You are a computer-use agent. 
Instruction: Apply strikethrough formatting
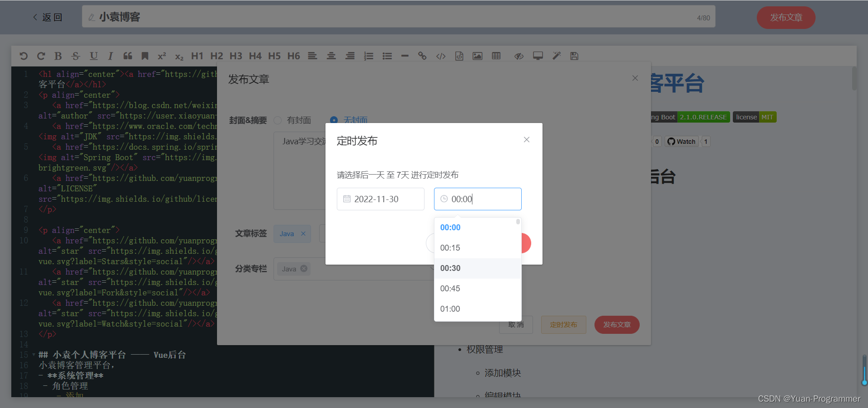click(75, 56)
